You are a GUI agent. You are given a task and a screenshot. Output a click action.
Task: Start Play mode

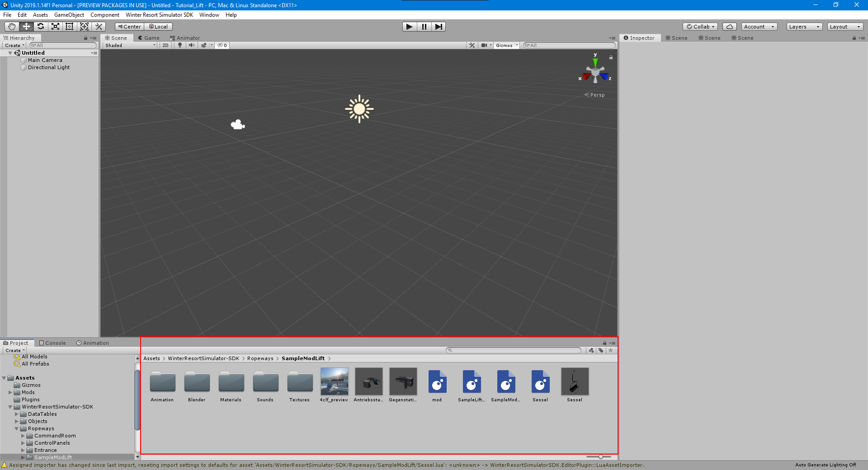[410, 27]
